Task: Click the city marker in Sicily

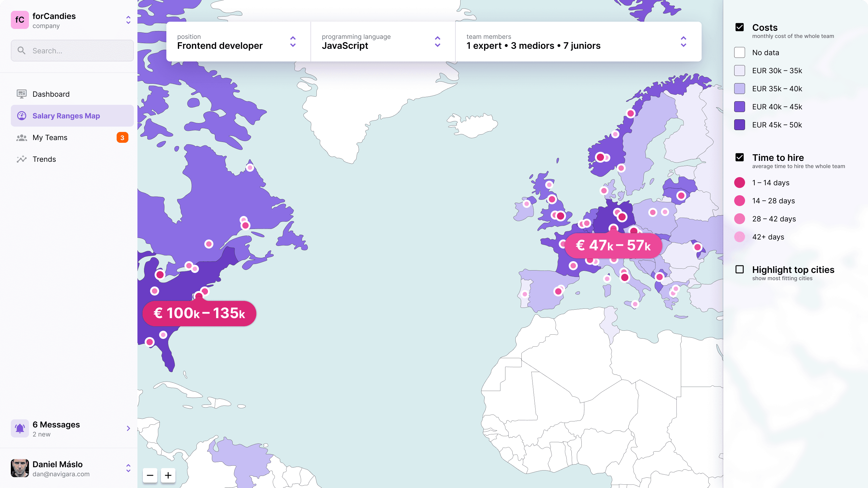Action: click(635, 304)
